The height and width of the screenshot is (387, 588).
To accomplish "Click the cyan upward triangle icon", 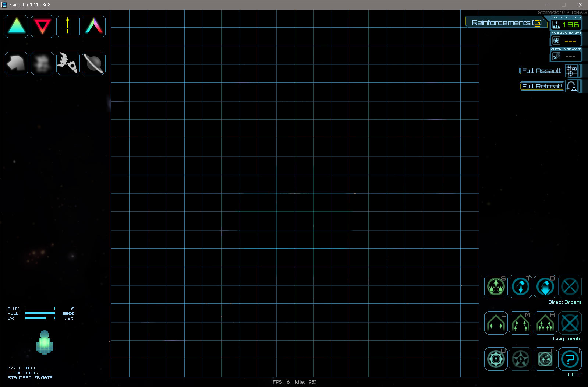I will 17,27.
